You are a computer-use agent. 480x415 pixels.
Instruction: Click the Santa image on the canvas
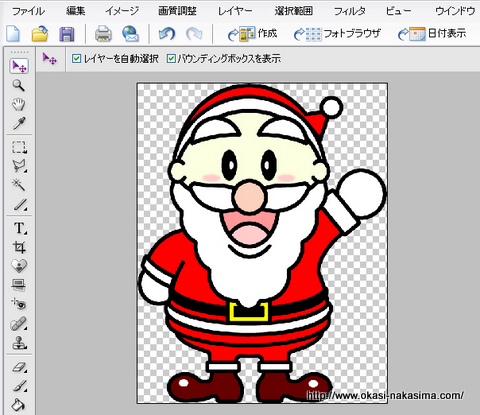click(x=262, y=243)
